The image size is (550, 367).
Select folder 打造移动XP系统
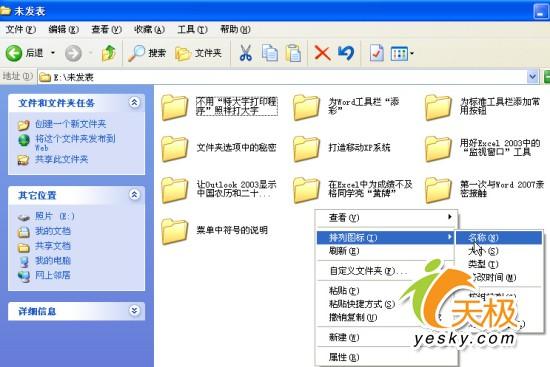(342, 148)
